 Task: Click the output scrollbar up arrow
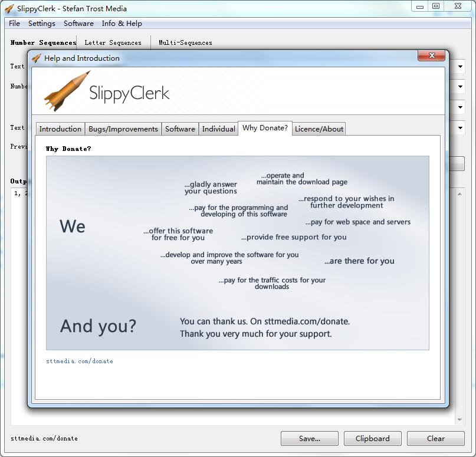459,194
